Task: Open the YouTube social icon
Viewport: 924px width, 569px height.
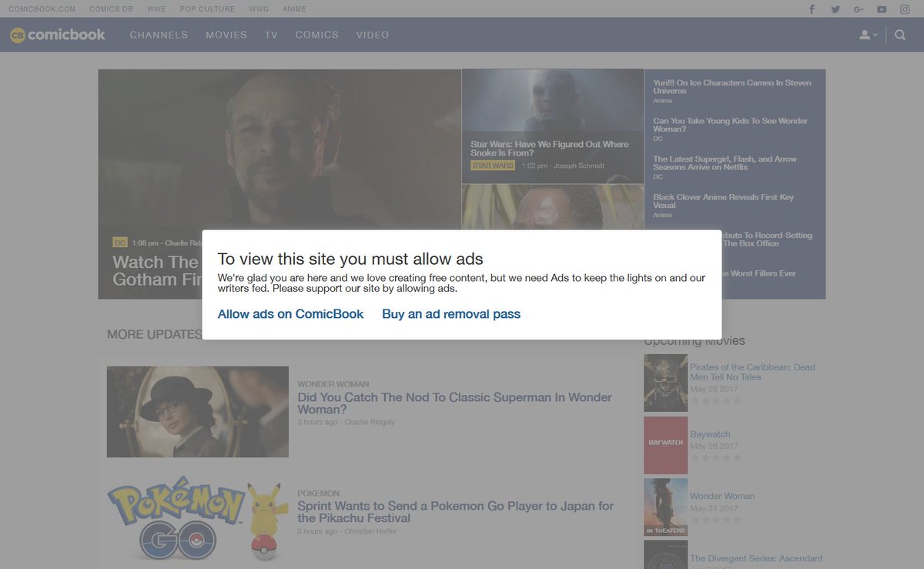Action: [882, 9]
